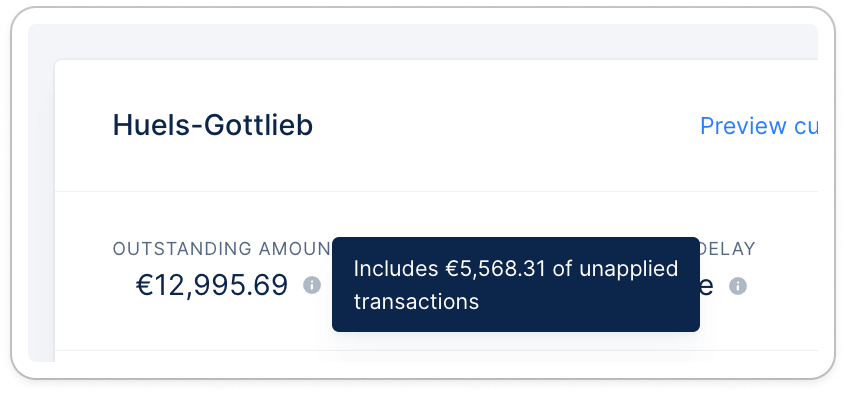Click the €12,995.69 outstanding value
Viewport: 846px width, 394px height.
click(212, 286)
